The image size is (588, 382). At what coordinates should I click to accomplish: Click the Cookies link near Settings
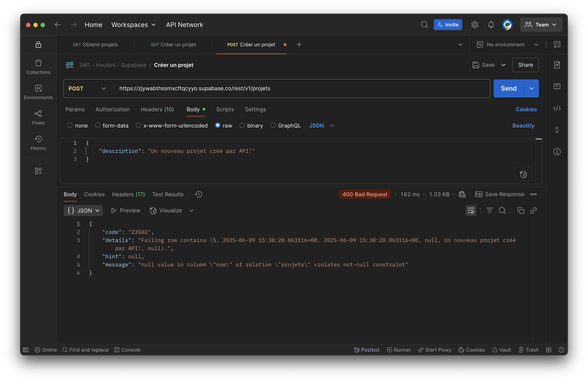click(526, 109)
